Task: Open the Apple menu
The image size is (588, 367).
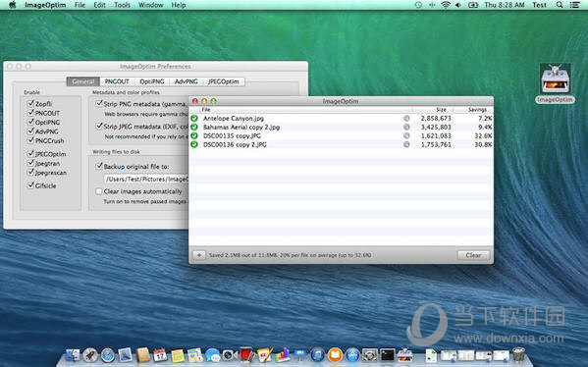Action: tap(13, 5)
